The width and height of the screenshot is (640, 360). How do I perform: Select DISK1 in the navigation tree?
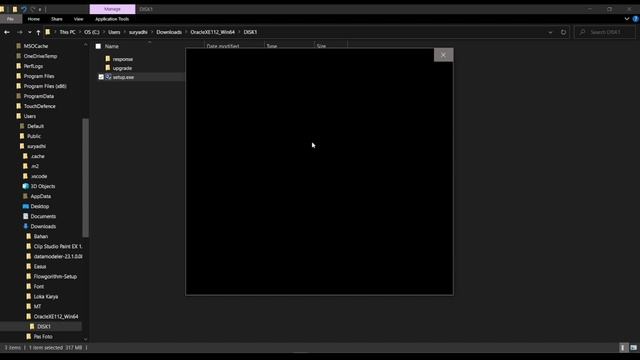tap(44, 327)
